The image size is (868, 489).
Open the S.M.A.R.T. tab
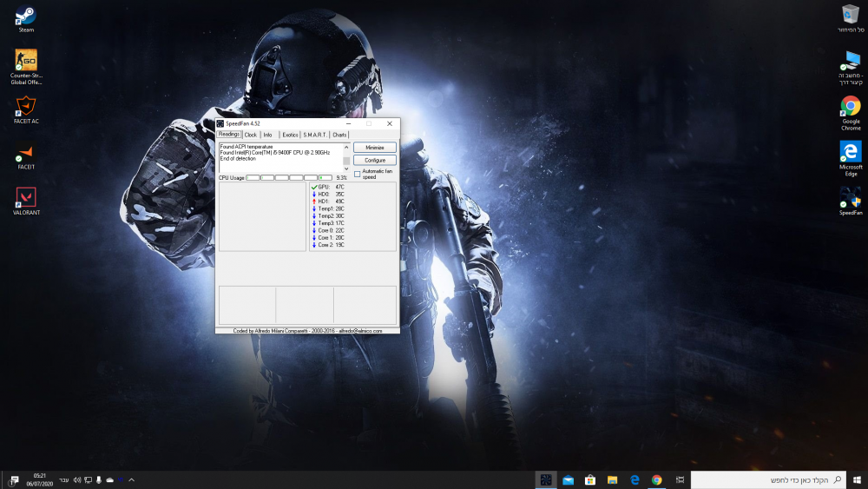pyautogui.click(x=315, y=135)
